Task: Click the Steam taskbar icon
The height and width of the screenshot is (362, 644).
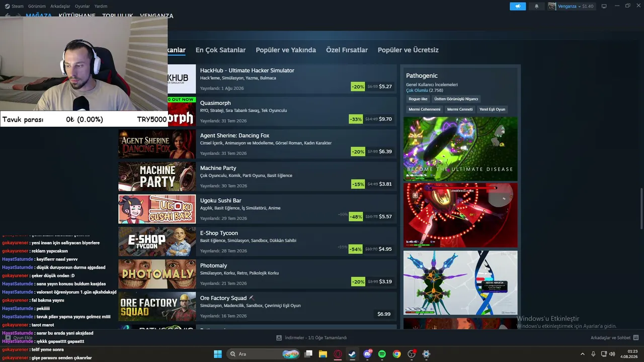Action: click(352, 354)
